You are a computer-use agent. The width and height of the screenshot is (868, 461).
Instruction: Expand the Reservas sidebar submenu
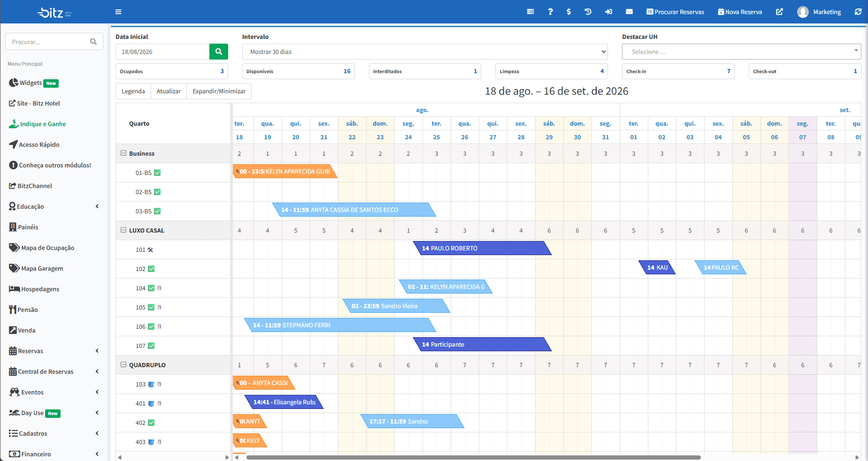(x=54, y=351)
